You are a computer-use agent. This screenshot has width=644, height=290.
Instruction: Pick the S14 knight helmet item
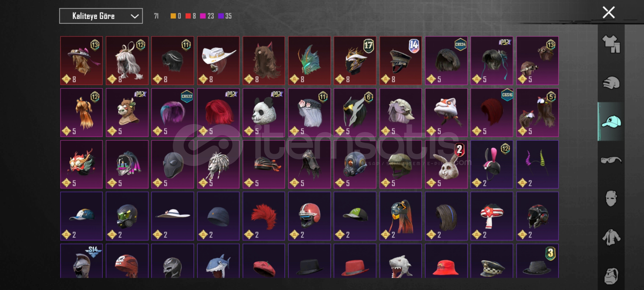coord(81,261)
